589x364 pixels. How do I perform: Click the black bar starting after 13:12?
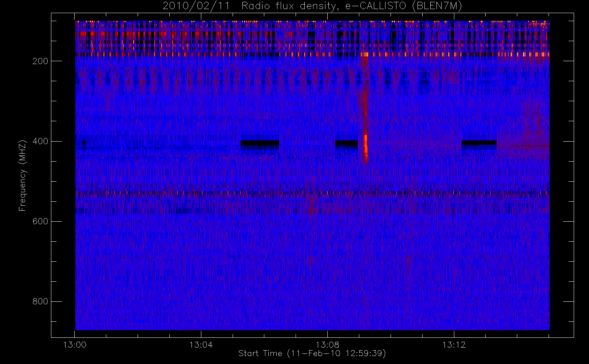(479, 143)
